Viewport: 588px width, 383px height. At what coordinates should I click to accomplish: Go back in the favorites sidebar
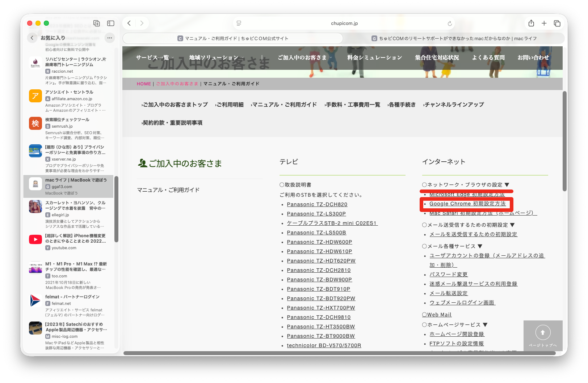pyautogui.click(x=32, y=38)
